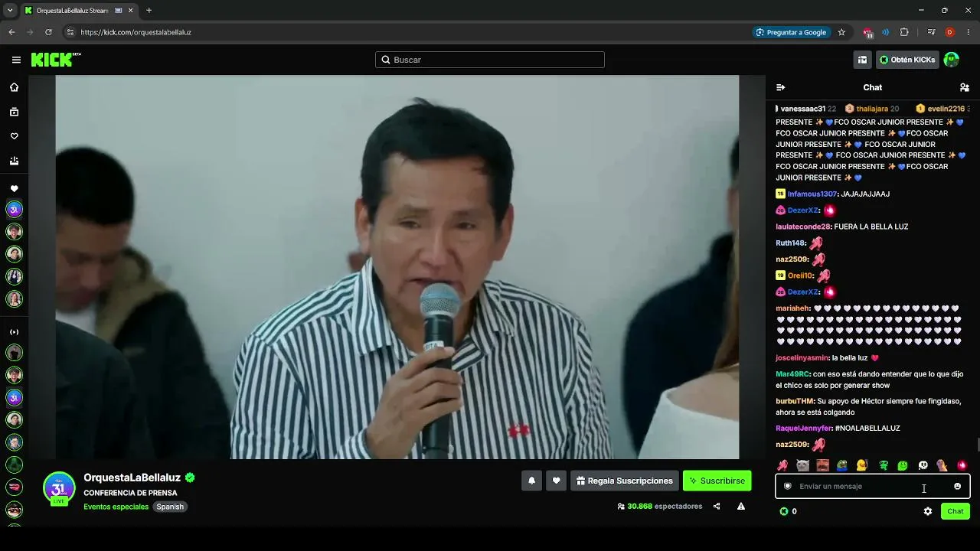Pick the Pepe frog emote in the emote bar
Image resolution: width=980 pixels, height=551 pixels.
pos(842,465)
